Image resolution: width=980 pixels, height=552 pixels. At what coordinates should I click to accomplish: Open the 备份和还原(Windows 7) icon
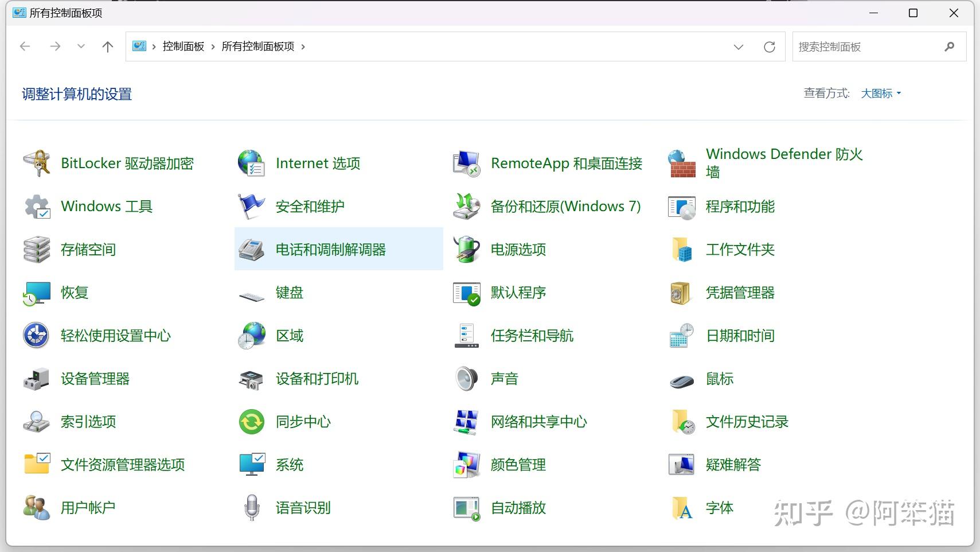pyautogui.click(x=466, y=207)
